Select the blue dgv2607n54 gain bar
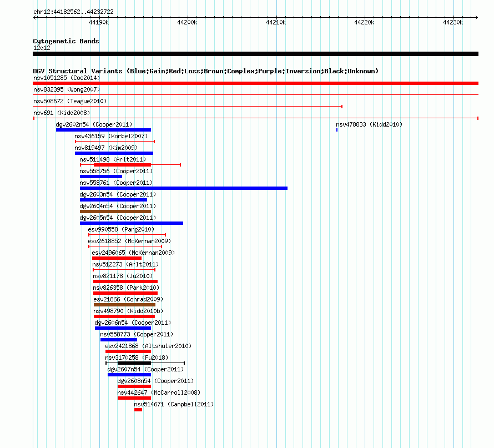The width and height of the screenshot is (494, 448). (x=129, y=375)
